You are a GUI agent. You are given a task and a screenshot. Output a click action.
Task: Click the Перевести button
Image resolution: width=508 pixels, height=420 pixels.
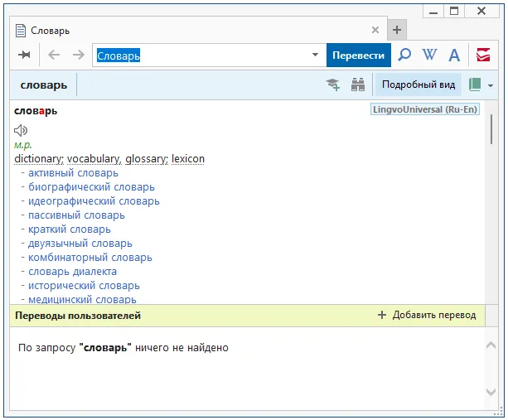click(358, 55)
